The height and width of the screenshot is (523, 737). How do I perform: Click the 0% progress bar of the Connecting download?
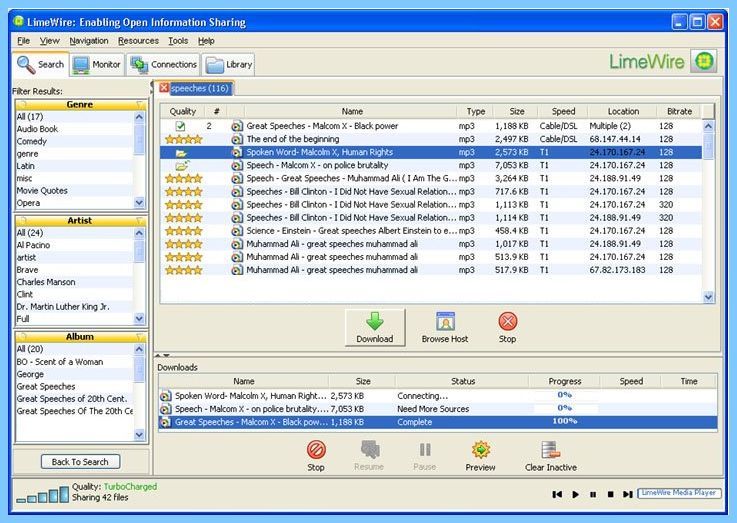pos(565,395)
